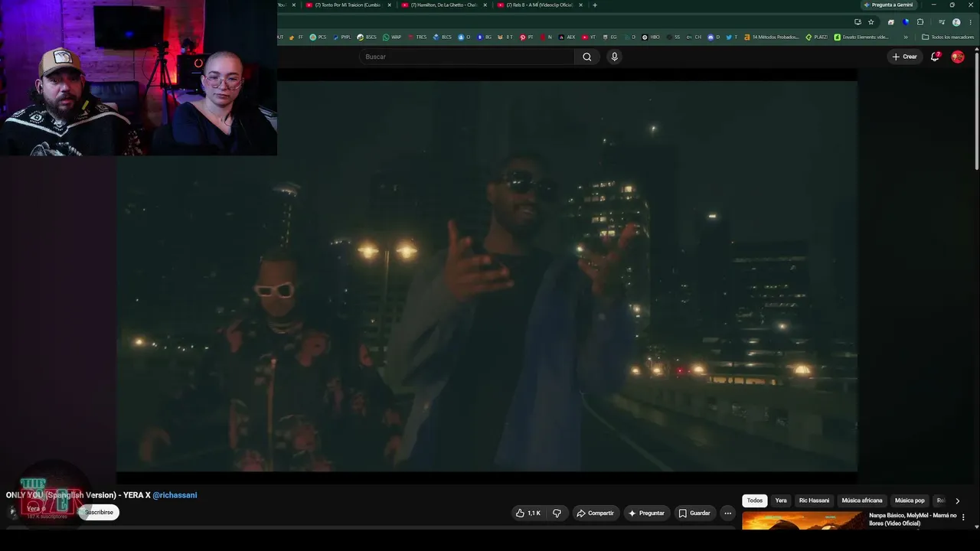Select the Música pop filter chip
This screenshot has height=551, width=980.
click(x=910, y=500)
